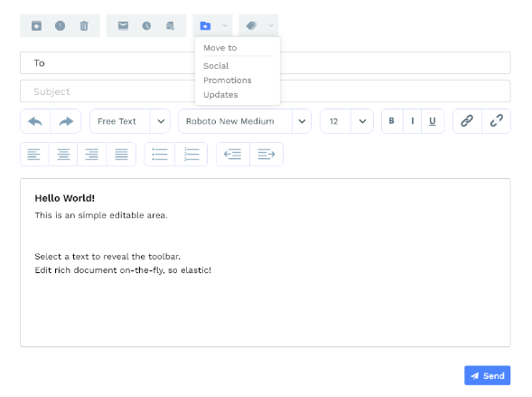Select Promotions in Move to menu
The image size is (532, 397).
coord(228,80)
